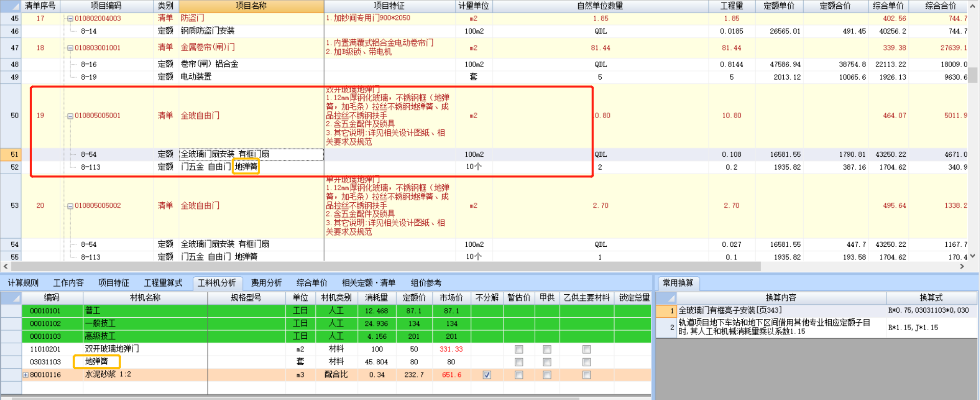The image size is (980, 400).
Task: Check 甲供 for 03031103 地弹簧 row
Action: point(547,362)
